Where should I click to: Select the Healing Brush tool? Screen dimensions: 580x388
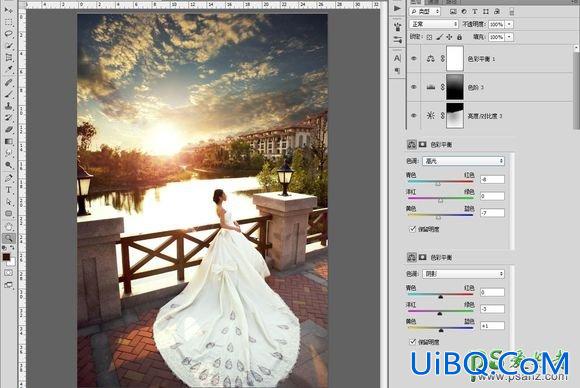(x=8, y=82)
